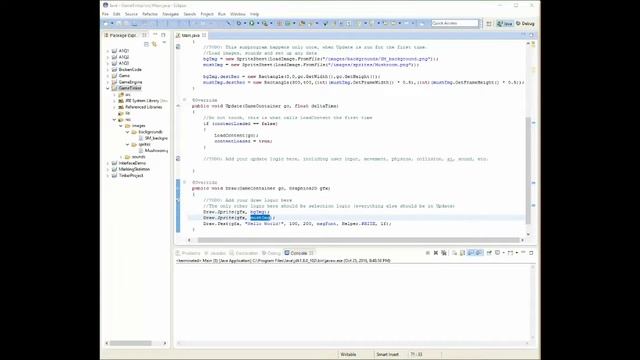This screenshot has height=360, width=640.
Task: Select the InterfaceDemo project
Action: [129, 163]
